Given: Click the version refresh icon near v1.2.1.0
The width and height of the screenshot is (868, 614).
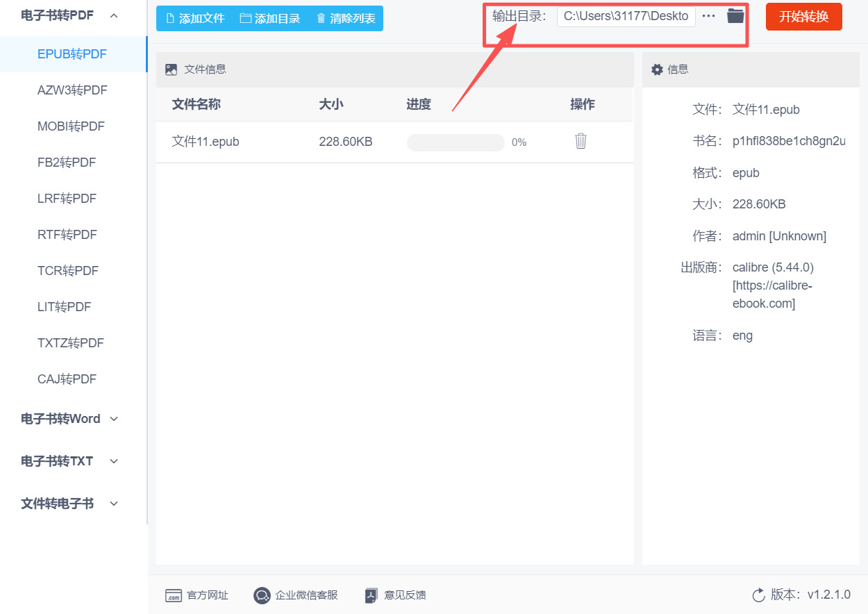Looking at the screenshot, I should click(758, 595).
